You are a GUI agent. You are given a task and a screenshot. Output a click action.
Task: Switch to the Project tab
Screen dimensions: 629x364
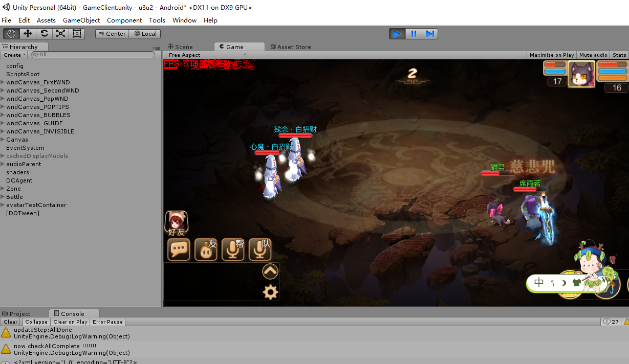coord(16,313)
